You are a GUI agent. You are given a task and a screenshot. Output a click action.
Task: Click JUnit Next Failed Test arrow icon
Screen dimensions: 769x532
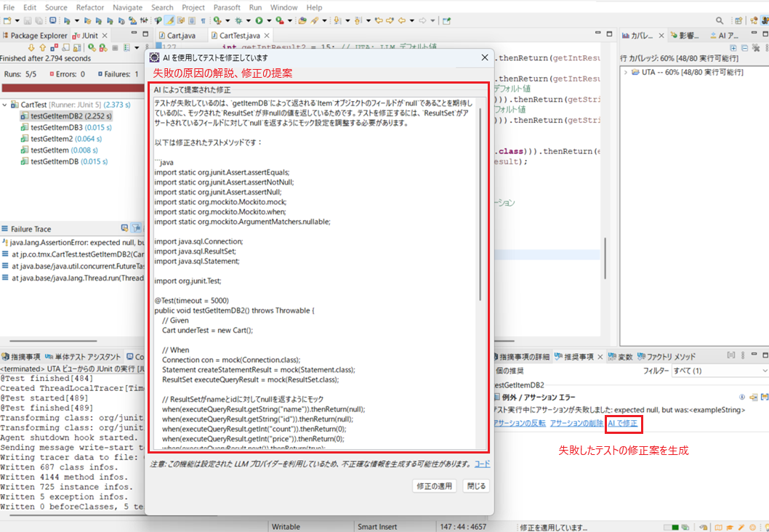point(31,47)
